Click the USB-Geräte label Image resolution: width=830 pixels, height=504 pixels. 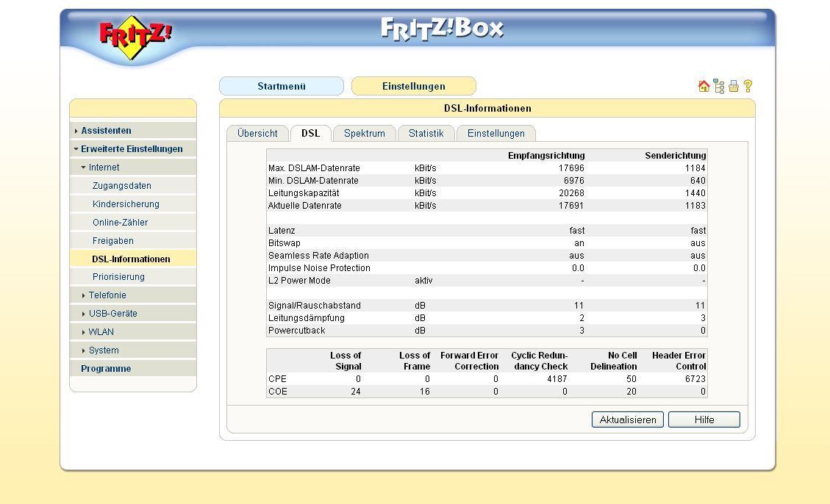coord(112,314)
